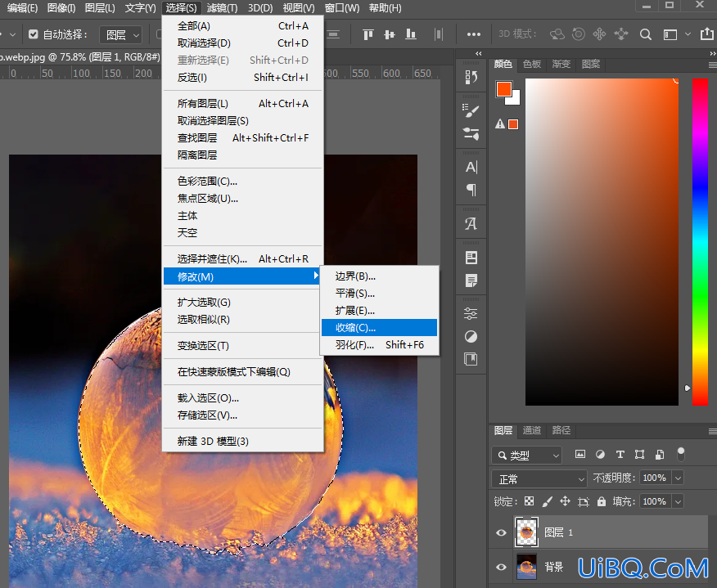Screen dimensions: 717x588
Task: Open the Color panel flyout menu
Action: [x=712, y=65]
